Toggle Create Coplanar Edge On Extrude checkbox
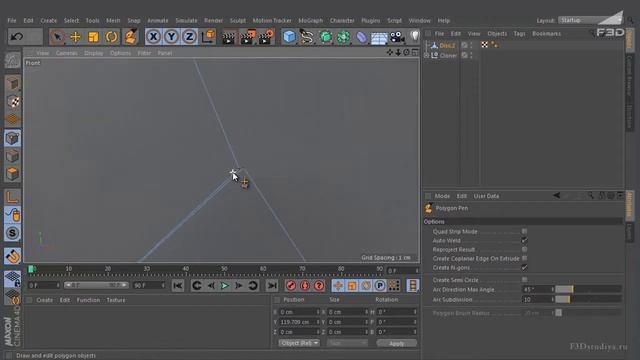Image resolution: width=640 pixels, height=360 pixels. (x=524, y=258)
